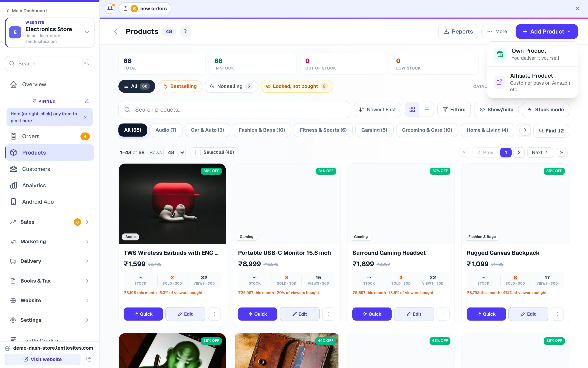Jump to the last page of products
The height and width of the screenshot is (368, 588).
[x=561, y=152]
